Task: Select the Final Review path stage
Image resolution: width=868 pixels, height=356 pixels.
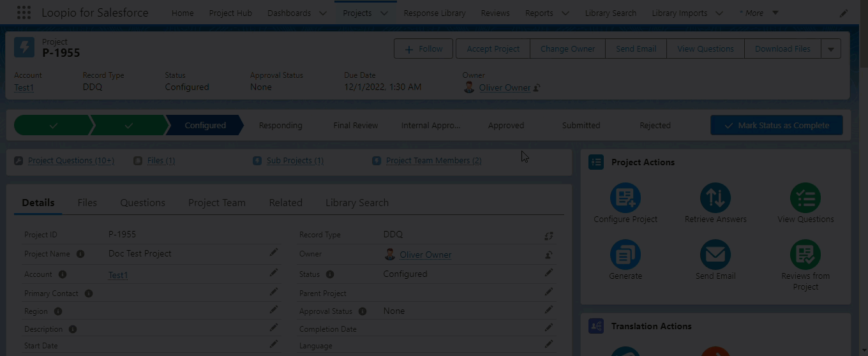Action: 355,125
